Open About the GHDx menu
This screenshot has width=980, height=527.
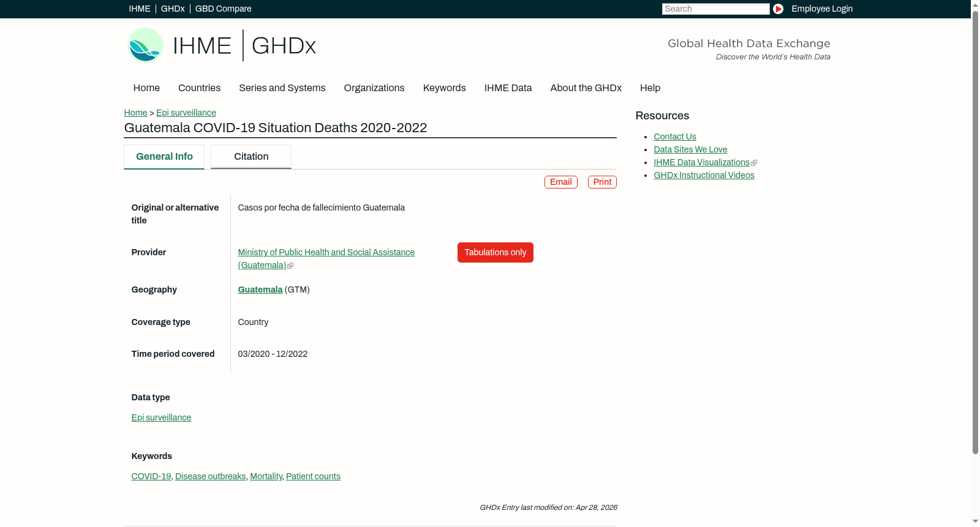[x=586, y=88]
